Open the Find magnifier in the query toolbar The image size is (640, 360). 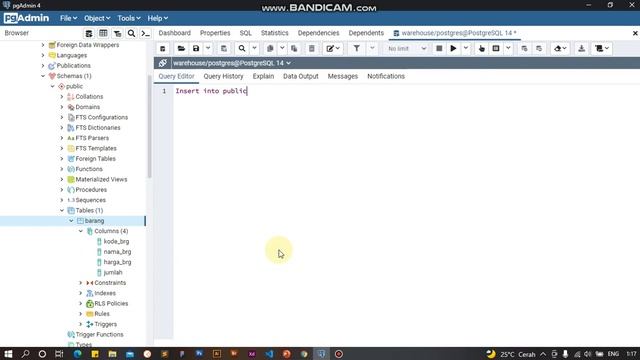tap(242, 49)
